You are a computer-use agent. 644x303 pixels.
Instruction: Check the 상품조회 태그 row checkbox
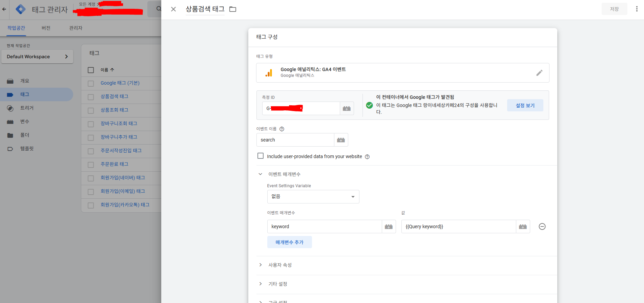pyautogui.click(x=91, y=111)
